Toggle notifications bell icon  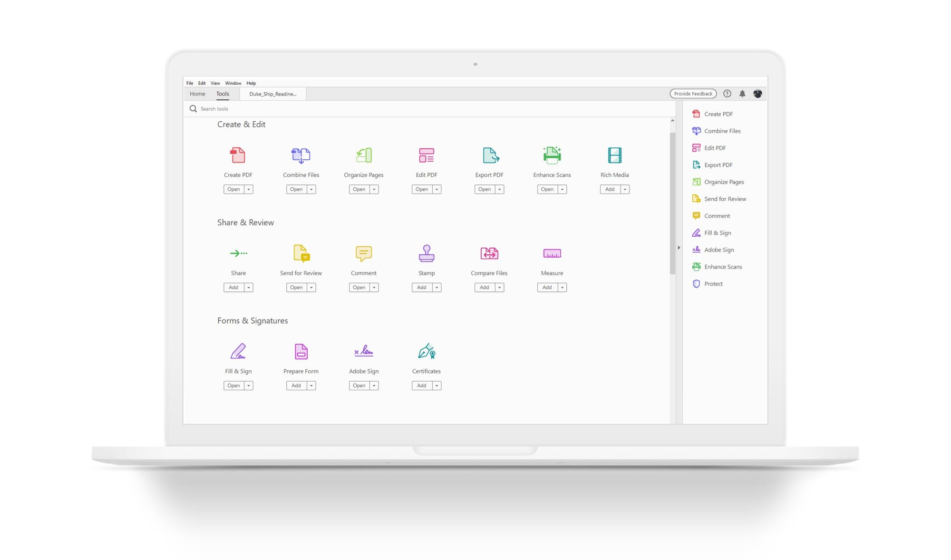[742, 93]
